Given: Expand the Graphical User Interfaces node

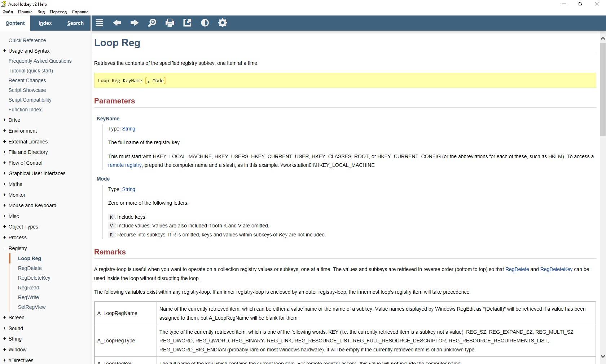Looking at the screenshot, I should pos(5,173).
